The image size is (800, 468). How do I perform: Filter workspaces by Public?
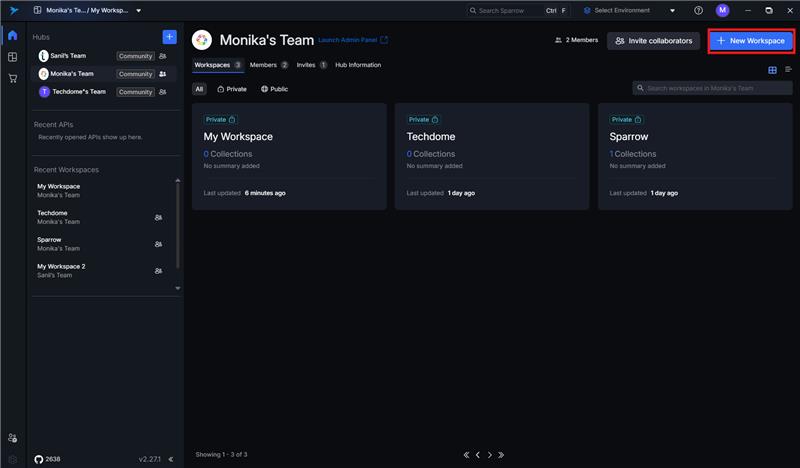(274, 89)
